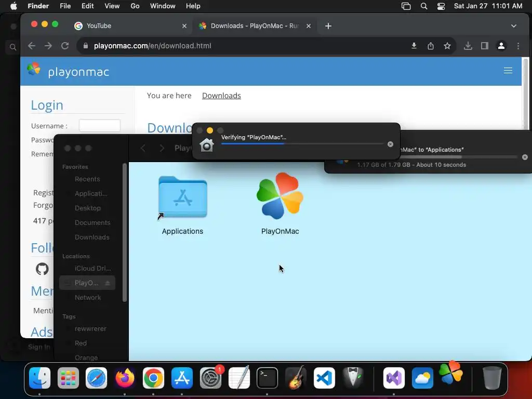
Task: Open a new Chrome tab
Action: tap(328, 26)
